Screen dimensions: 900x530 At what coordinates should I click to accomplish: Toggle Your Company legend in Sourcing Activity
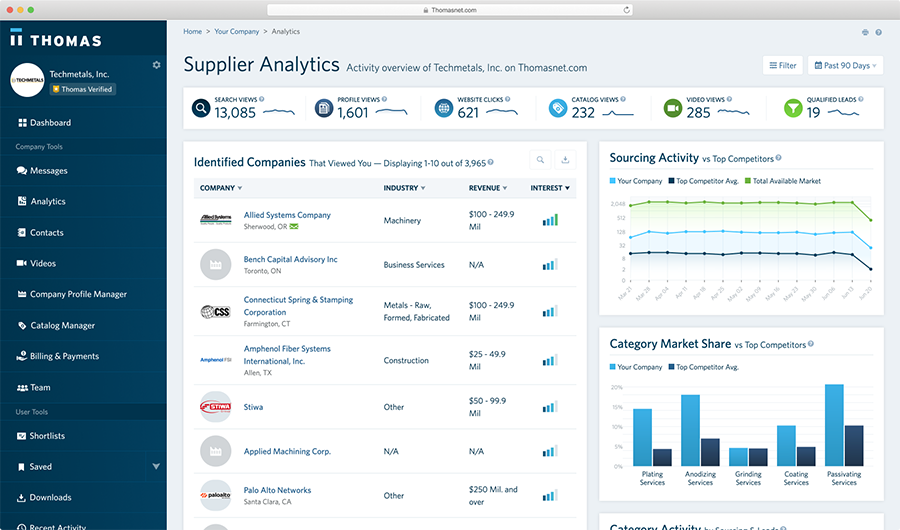(x=636, y=181)
